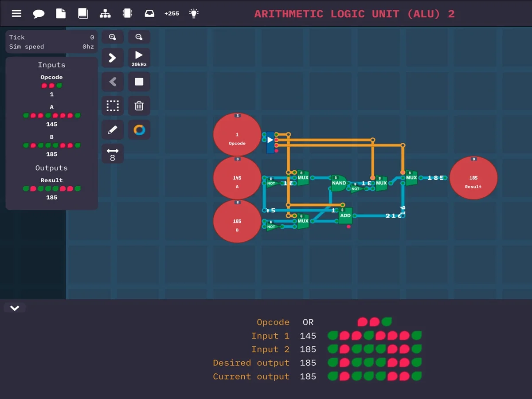Select the ADD component
532x399 pixels.
[x=345, y=215]
